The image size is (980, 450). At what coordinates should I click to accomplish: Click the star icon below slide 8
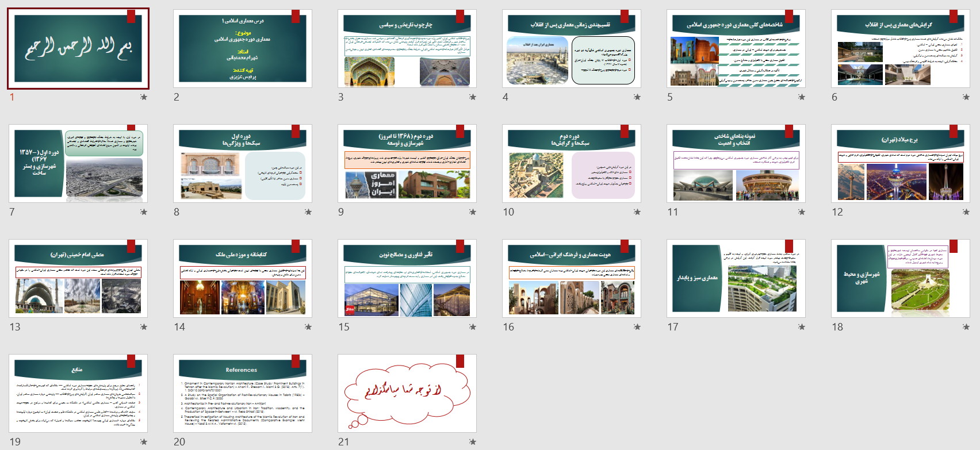308,212
